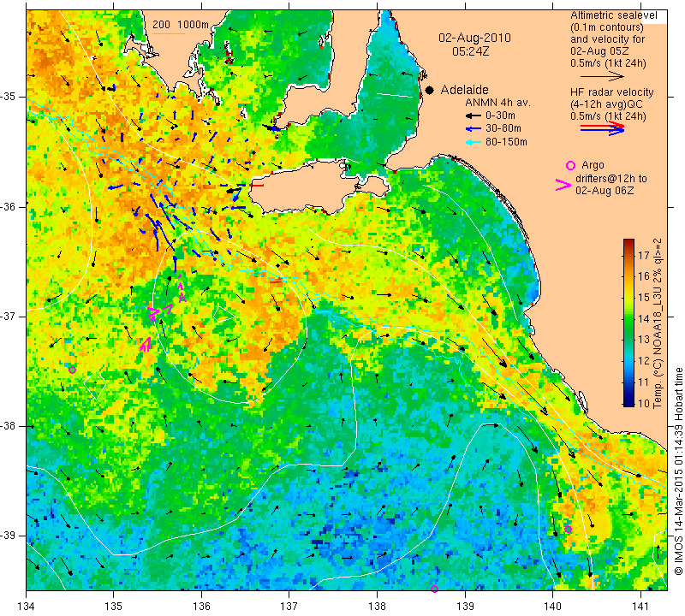Click the '200 1000m' depth contour label
Viewport: 685px width, 616px height.
pos(181,25)
